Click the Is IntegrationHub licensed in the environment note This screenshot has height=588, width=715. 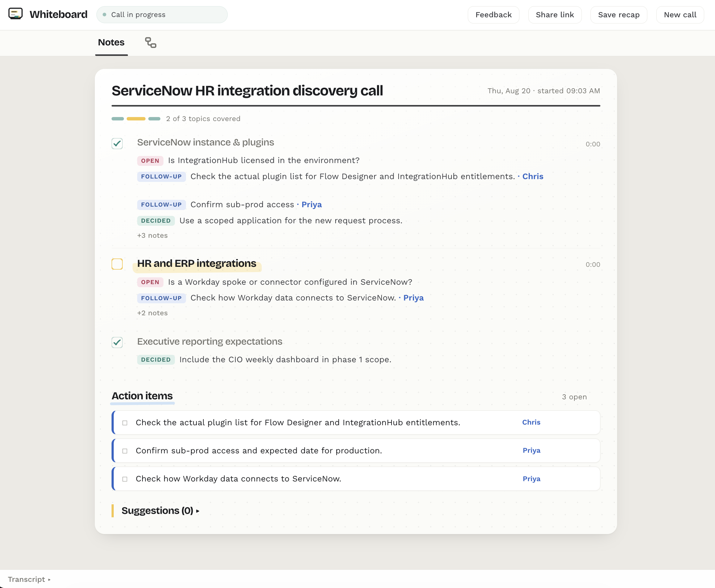coord(264,160)
